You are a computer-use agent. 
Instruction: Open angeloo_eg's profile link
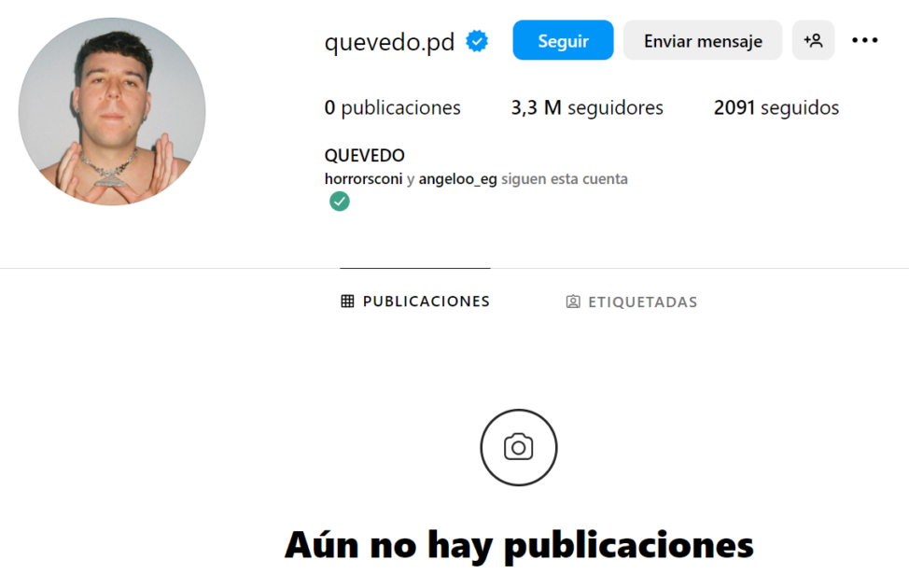click(457, 179)
